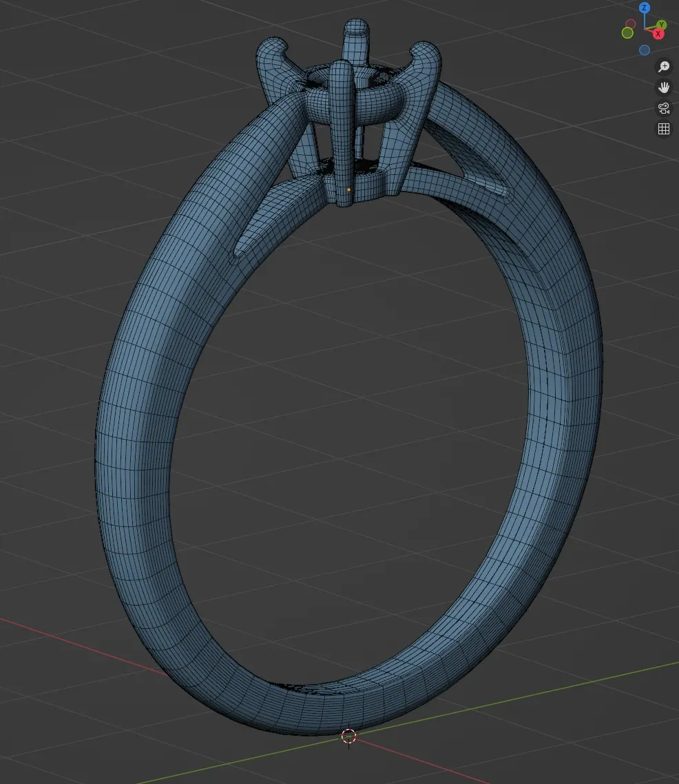
Task: Click the green Y axis ball on the gizmo
Action: [662, 25]
